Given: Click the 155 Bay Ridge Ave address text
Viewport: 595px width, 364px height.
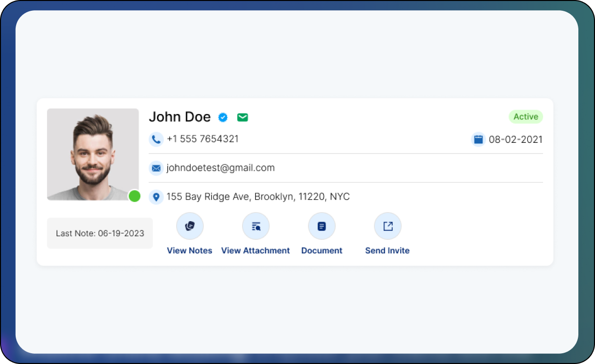Looking at the screenshot, I should coord(258,197).
